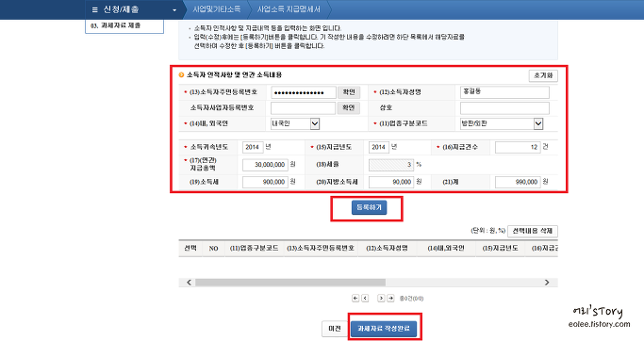Click the table scrollbar right arrow
This screenshot has width=644, height=341.
547,283
